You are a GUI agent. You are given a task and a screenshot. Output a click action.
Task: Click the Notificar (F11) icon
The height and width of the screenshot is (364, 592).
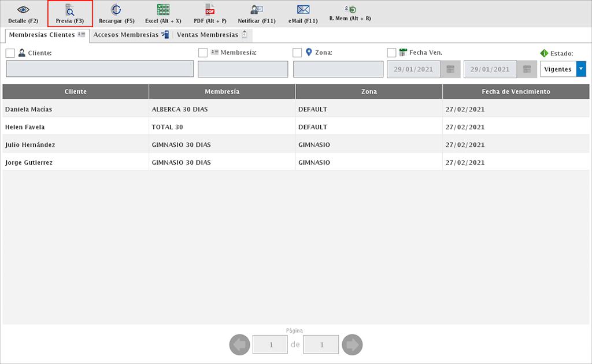click(x=257, y=10)
